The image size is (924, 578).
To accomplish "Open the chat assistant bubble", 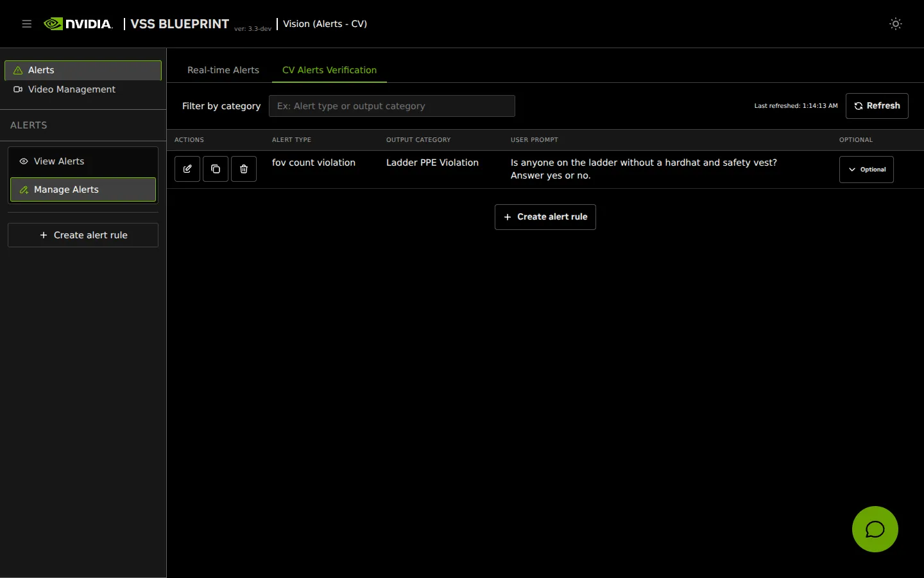I will (875, 529).
